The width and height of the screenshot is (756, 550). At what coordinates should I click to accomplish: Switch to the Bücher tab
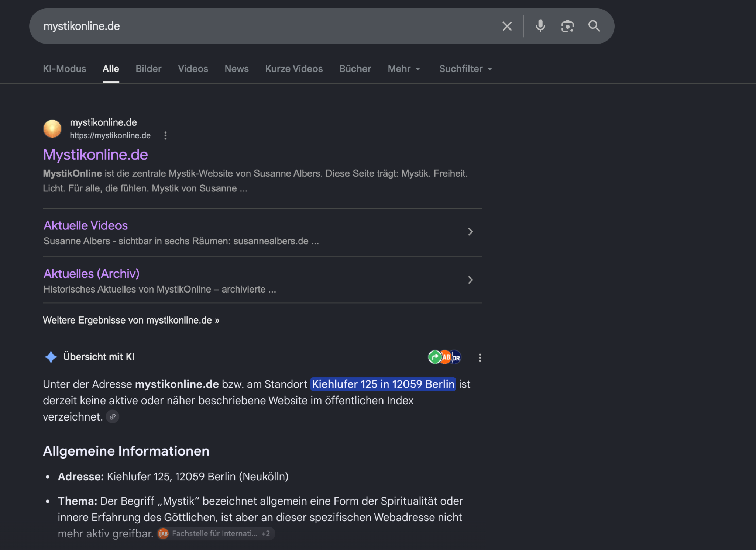[x=355, y=69]
